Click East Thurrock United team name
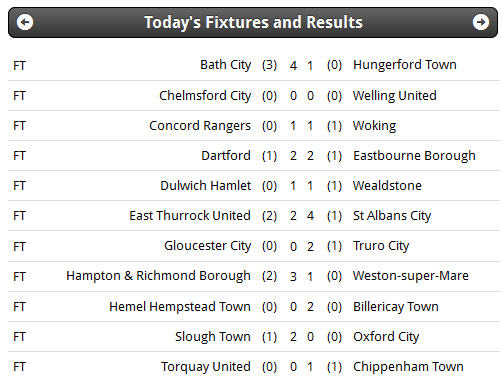The height and width of the screenshot is (389, 502). coord(190,216)
